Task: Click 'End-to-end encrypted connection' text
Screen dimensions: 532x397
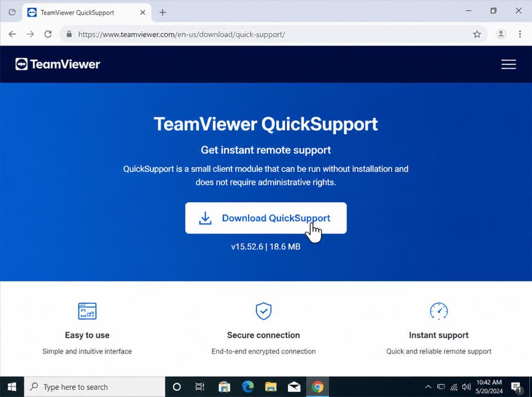Action: click(x=263, y=351)
